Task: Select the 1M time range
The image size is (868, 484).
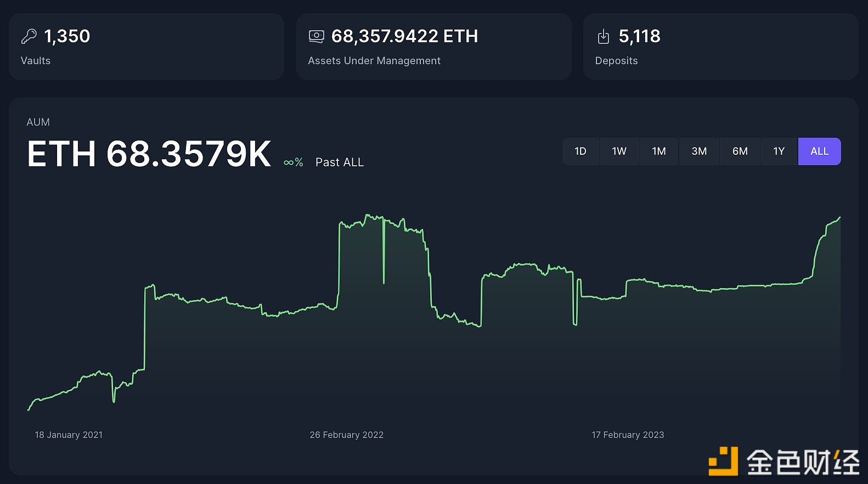Action: tap(659, 151)
